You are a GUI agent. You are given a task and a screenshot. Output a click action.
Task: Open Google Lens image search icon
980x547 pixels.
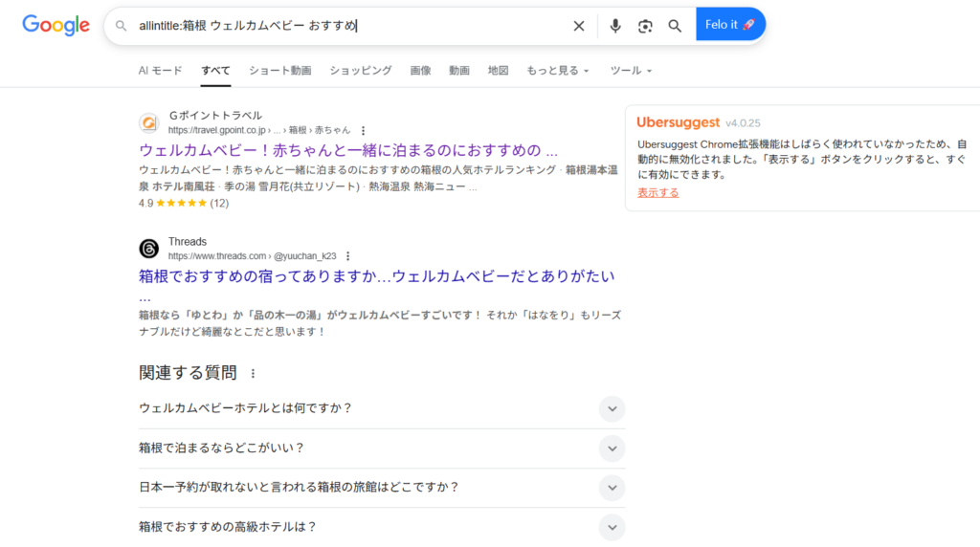coord(645,26)
